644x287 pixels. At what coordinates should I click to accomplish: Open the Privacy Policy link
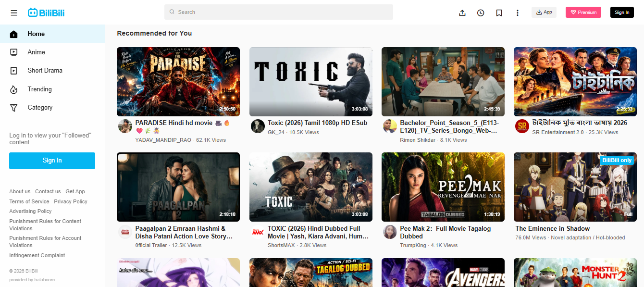pos(71,201)
